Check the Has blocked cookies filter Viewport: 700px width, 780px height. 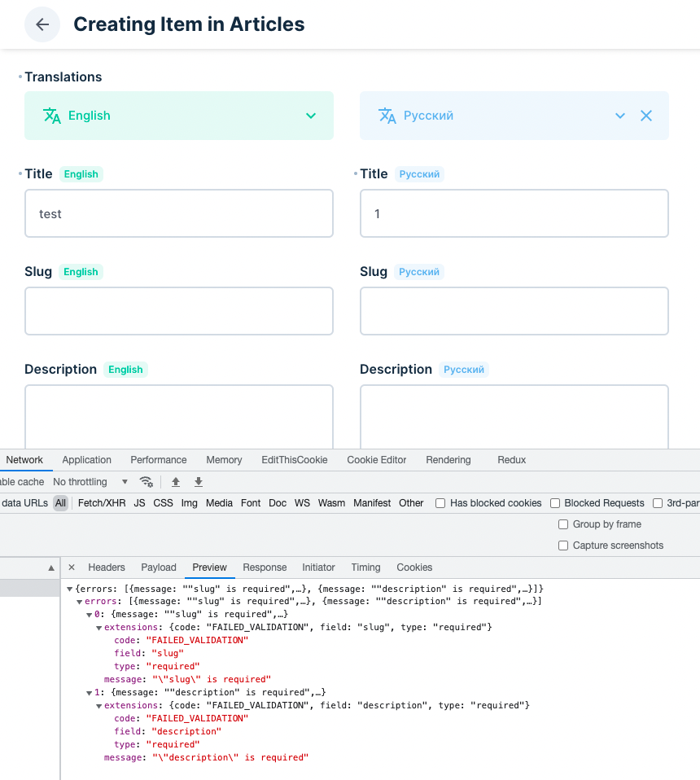(x=440, y=503)
